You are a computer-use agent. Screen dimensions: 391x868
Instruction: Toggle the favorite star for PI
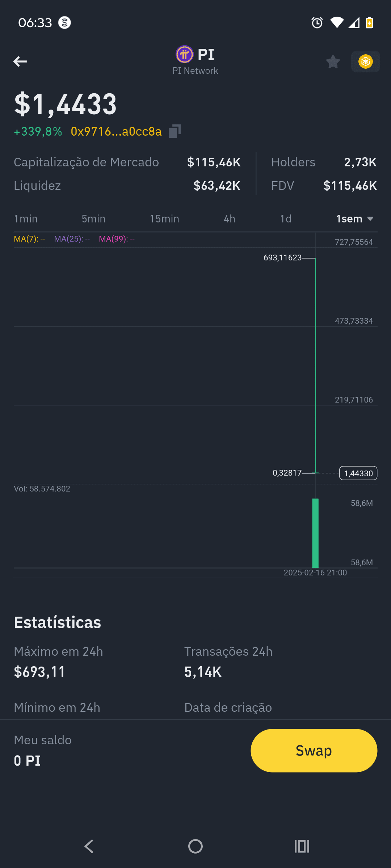[333, 61]
